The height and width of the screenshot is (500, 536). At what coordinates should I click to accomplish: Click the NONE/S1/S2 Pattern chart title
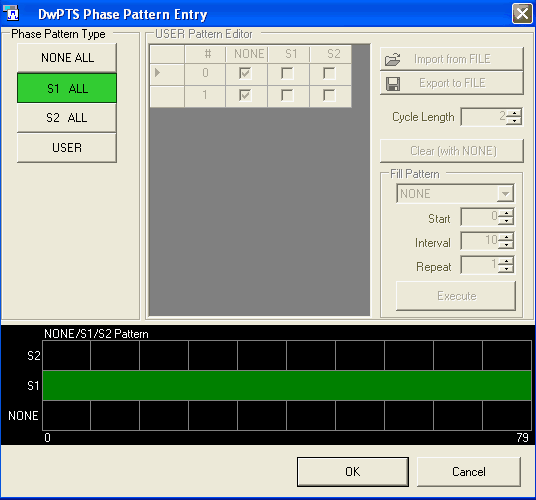point(96,334)
